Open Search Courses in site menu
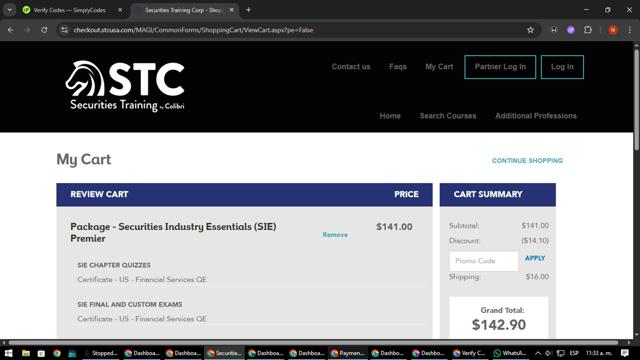 pos(448,116)
